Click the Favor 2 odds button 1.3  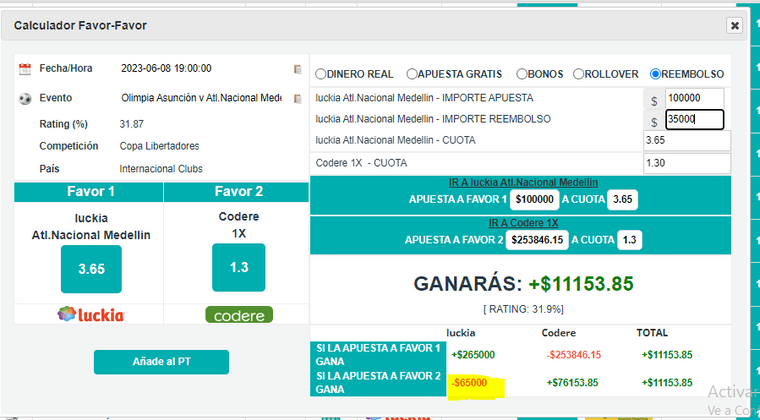coord(238,267)
